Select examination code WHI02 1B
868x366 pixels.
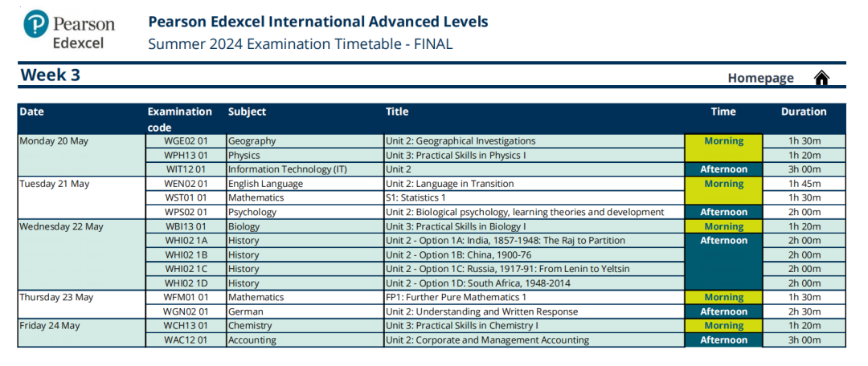click(x=186, y=255)
